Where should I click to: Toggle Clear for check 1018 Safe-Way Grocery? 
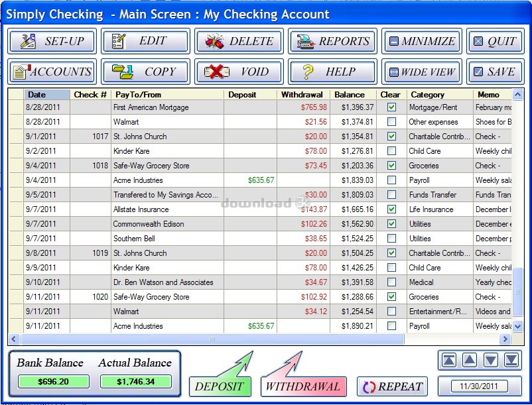tap(391, 166)
